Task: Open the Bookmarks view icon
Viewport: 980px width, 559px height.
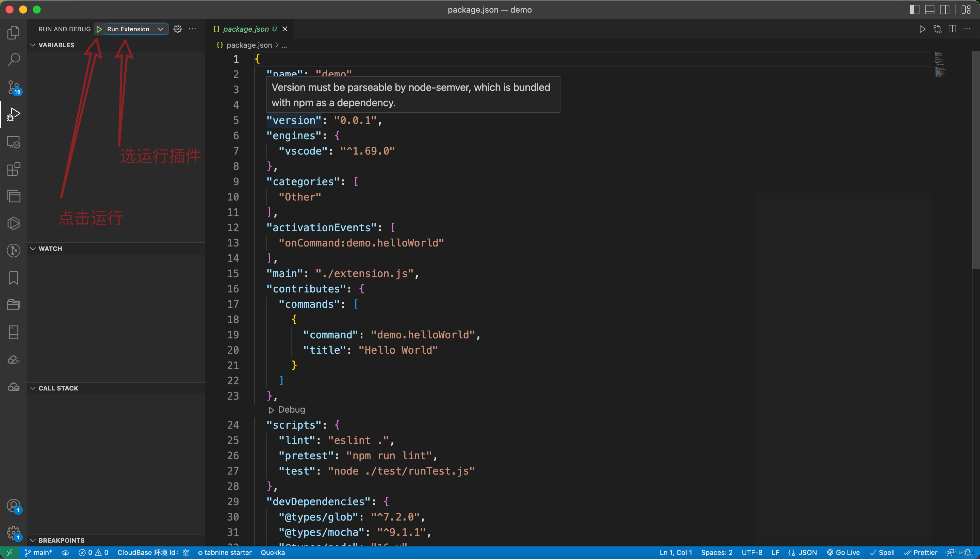Action: [14, 277]
